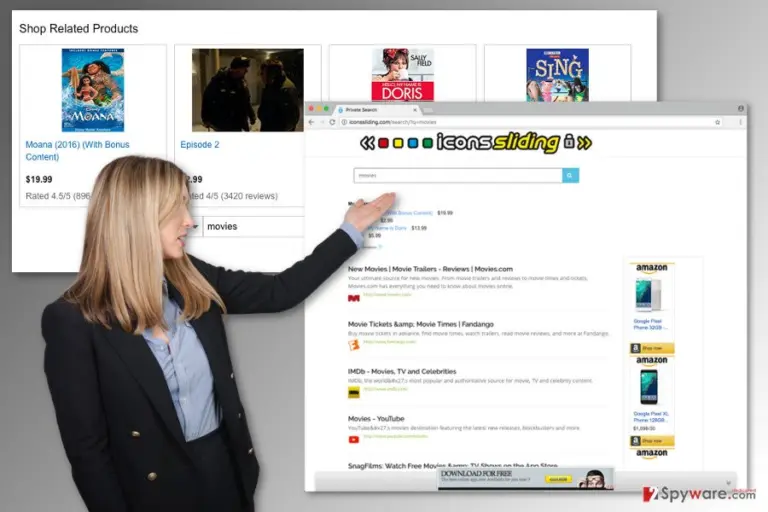Open Movies - YouTube result link
Screen dimensions: 768x512
[376, 419]
